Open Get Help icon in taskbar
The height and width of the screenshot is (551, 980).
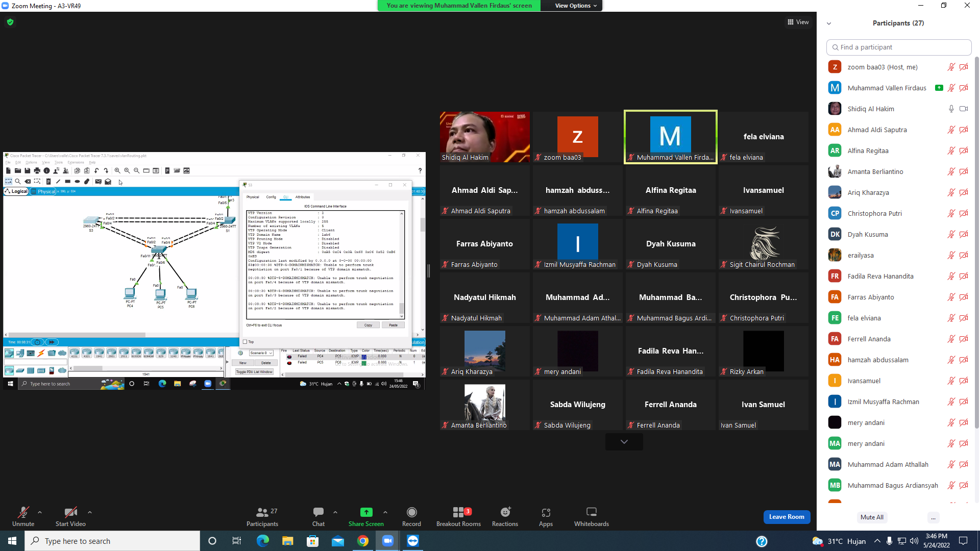pos(762,541)
